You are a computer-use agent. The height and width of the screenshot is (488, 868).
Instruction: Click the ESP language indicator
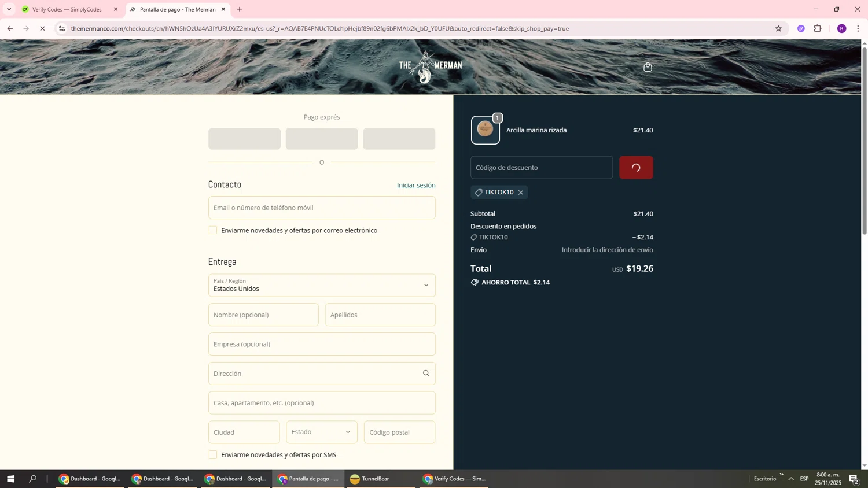tap(804, 479)
